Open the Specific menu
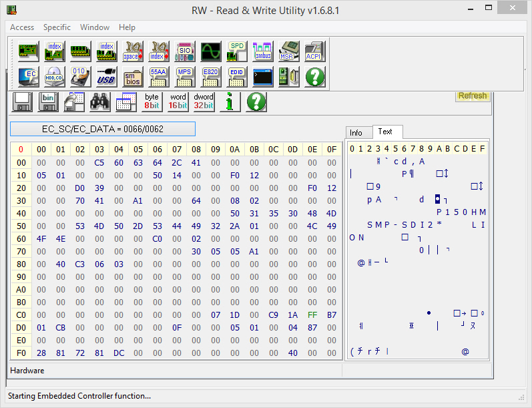532x408 pixels. coord(57,27)
